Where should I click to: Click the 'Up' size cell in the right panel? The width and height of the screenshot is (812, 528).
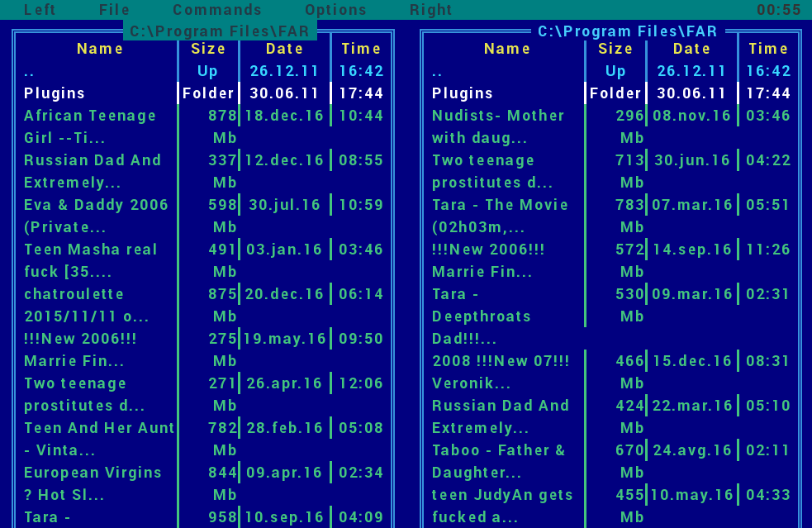click(615, 71)
